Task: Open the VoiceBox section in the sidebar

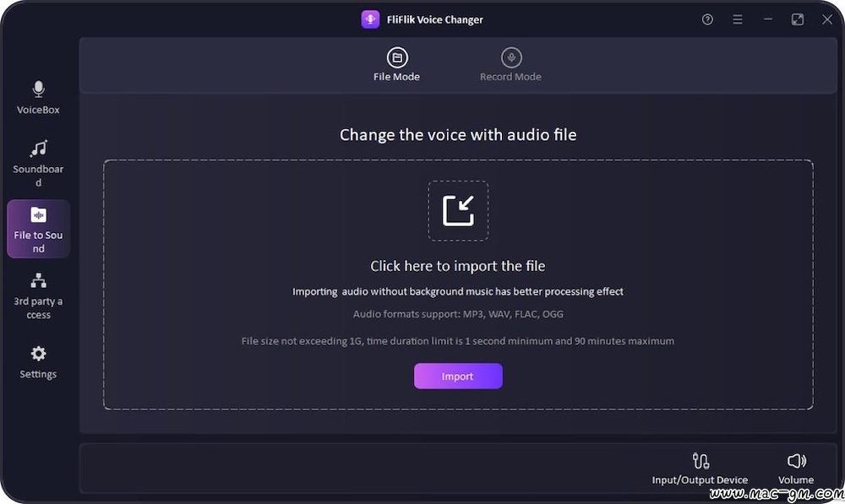Action: 38,97
